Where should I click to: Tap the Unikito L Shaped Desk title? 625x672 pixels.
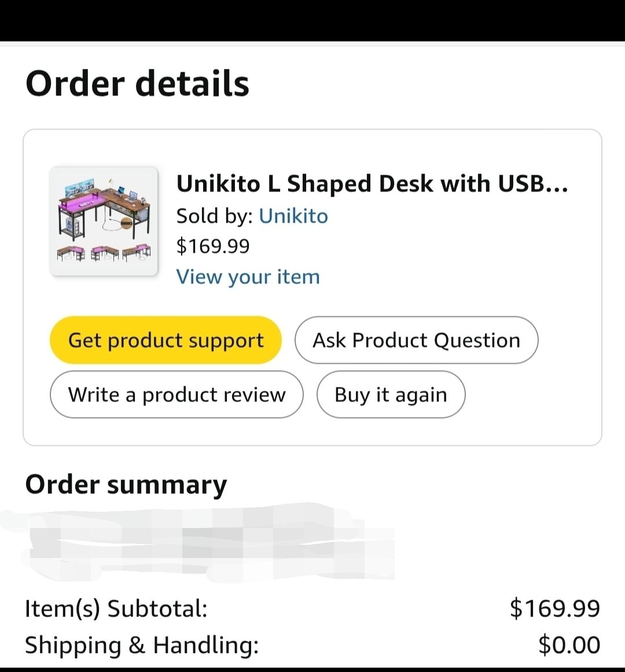coord(372,184)
